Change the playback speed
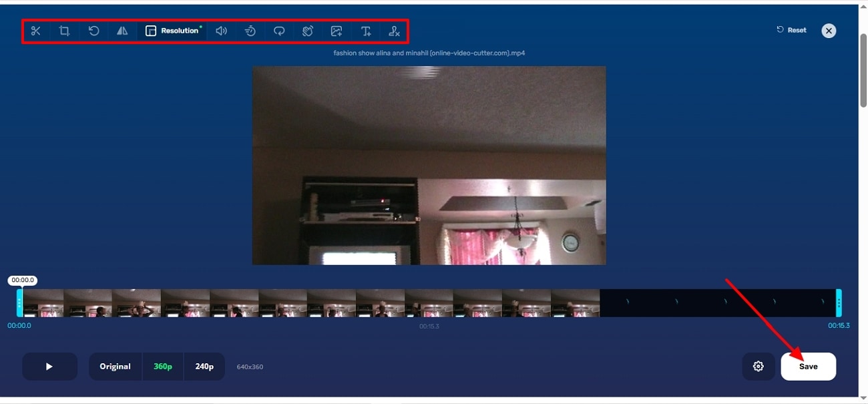Image resolution: width=868 pixels, height=404 pixels. click(250, 30)
